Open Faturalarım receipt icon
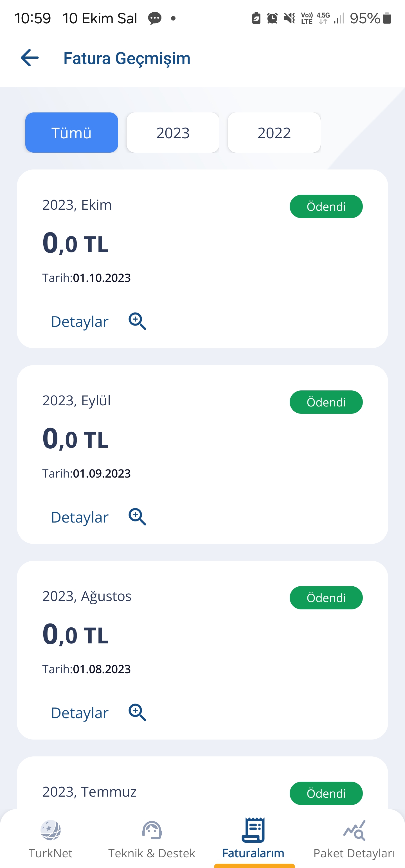This screenshot has height=868, width=405. (x=253, y=829)
